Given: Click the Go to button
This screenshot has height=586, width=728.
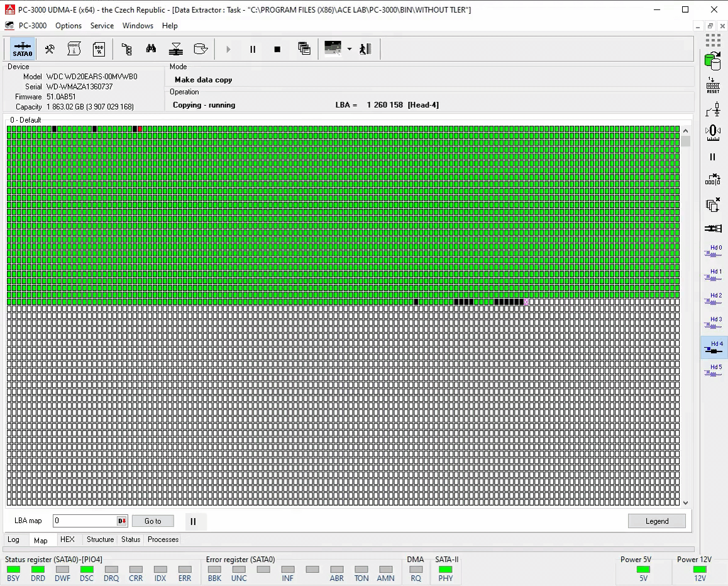Looking at the screenshot, I should (x=153, y=521).
